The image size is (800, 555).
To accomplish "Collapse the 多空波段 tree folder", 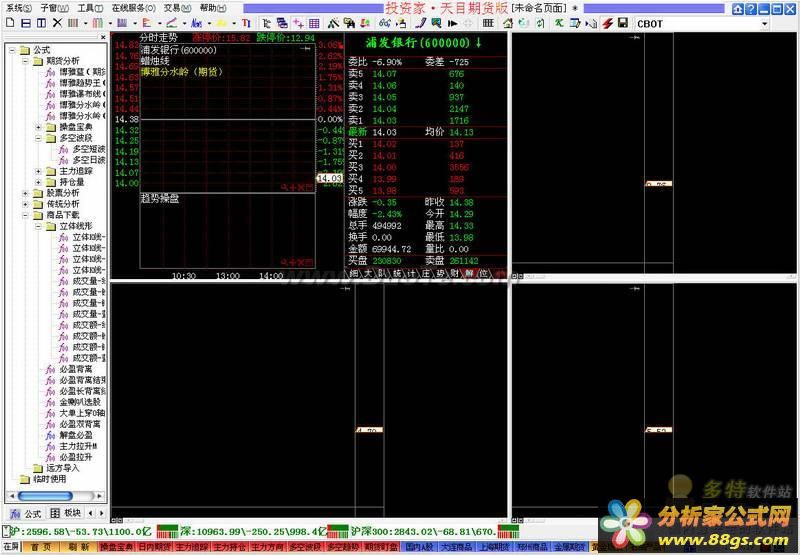I will (x=38, y=138).
